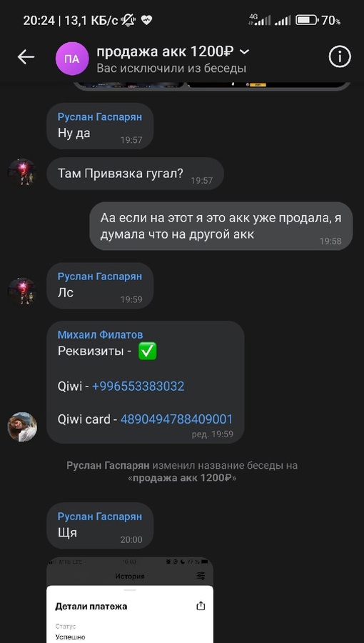The width and height of the screenshot is (364, 643).
Task: Tap the filter icon beside История
Action: [x=201, y=576]
